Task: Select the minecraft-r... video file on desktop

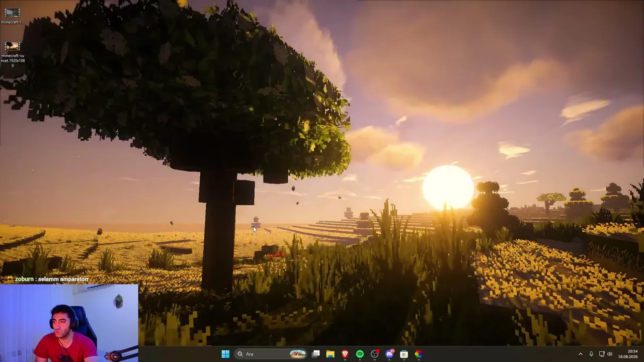Action: pyautogui.click(x=12, y=16)
